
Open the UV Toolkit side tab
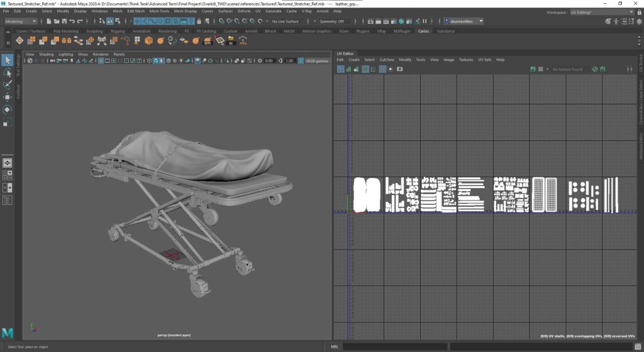click(641, 63)
